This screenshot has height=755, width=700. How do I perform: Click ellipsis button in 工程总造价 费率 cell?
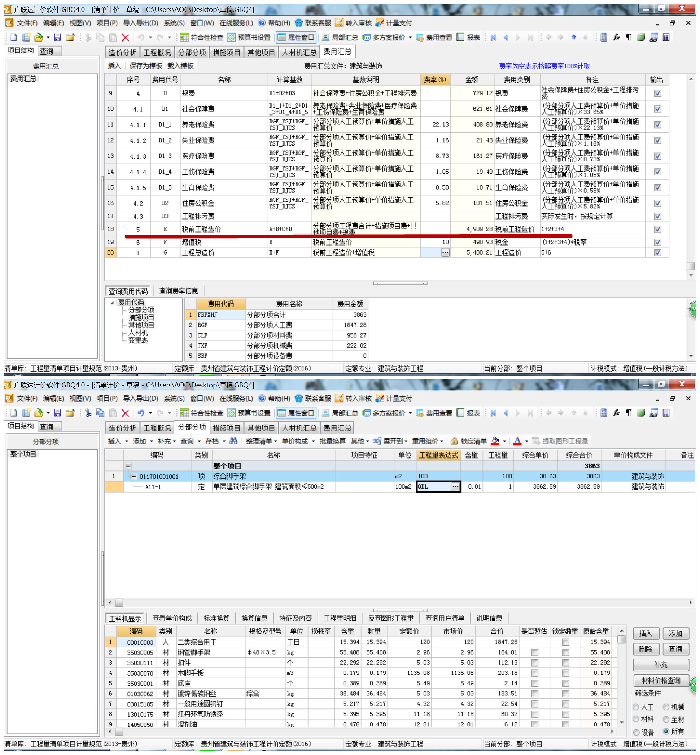(445, 252)
